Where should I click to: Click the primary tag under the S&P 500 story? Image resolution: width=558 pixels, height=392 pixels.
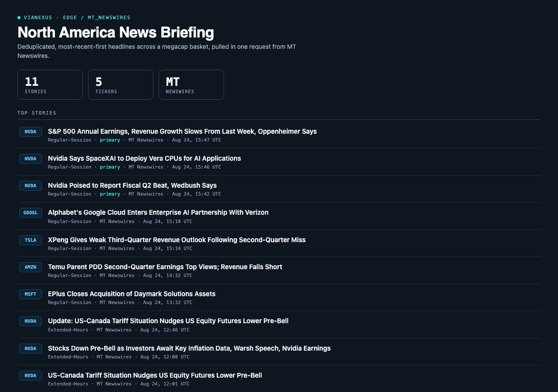110,140
